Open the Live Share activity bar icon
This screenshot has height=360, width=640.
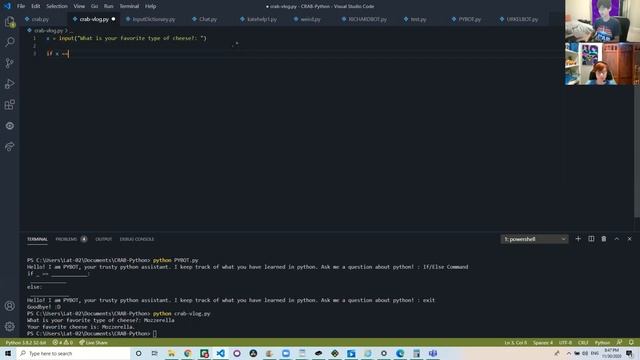tap(10, 147)
